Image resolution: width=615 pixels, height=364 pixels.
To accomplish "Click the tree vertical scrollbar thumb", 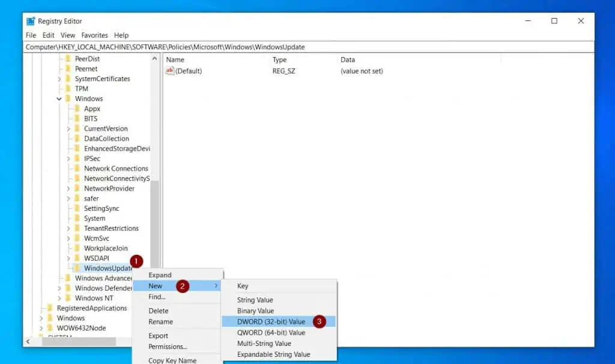I will [154, 223].
